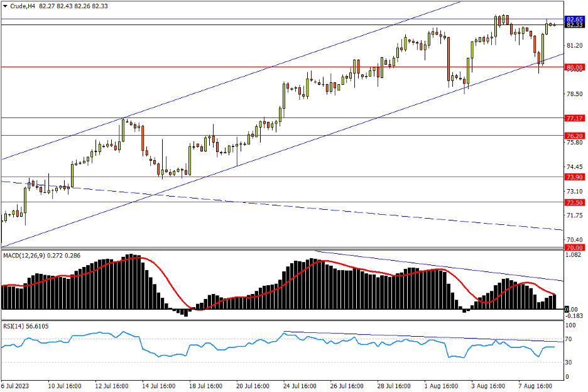Click the 6 Jul 2023 date marker

tap(15, 385)
